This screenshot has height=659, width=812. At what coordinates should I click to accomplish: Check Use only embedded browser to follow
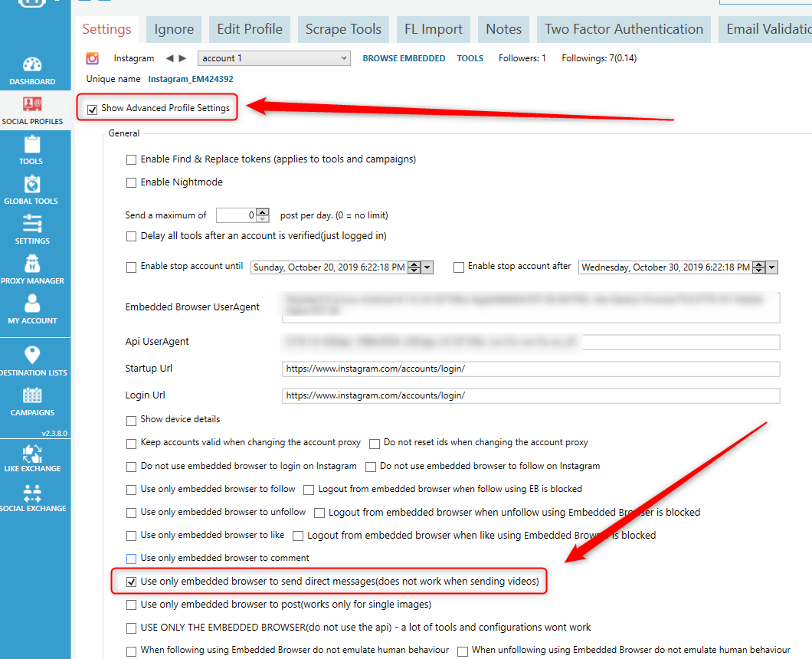pyautogui.click(x=131, y=490)
